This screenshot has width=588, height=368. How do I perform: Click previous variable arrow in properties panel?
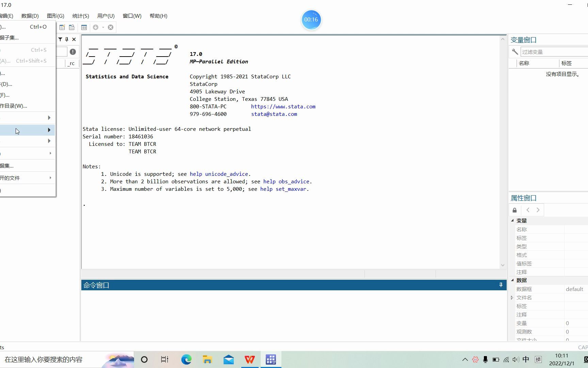[x=528, y=210]
